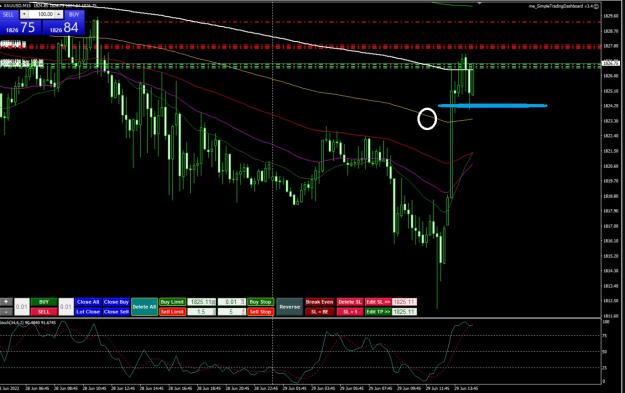Click the plus lot-size button in the dashboard

[x=6, y=302]
